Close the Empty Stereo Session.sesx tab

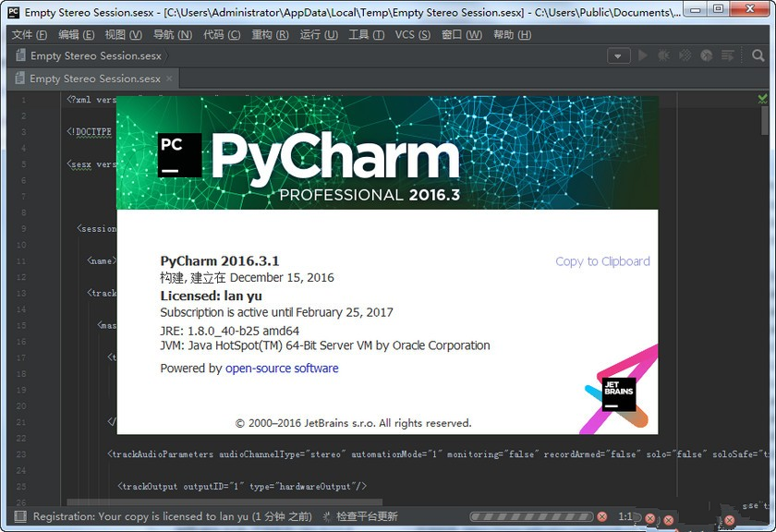[168, 79]
